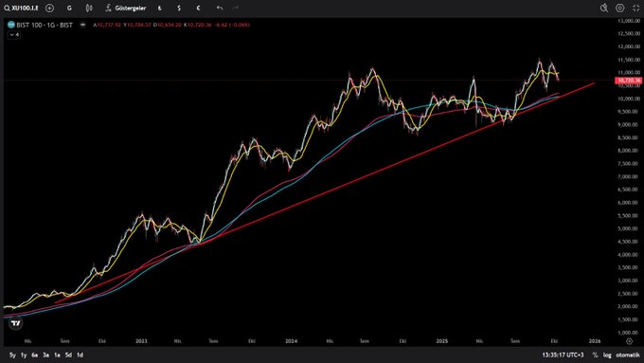Open the G timeframe interval selector
The width and height of the screenshot is (644, 363).
pyautogui.click(x=69, y=8)
